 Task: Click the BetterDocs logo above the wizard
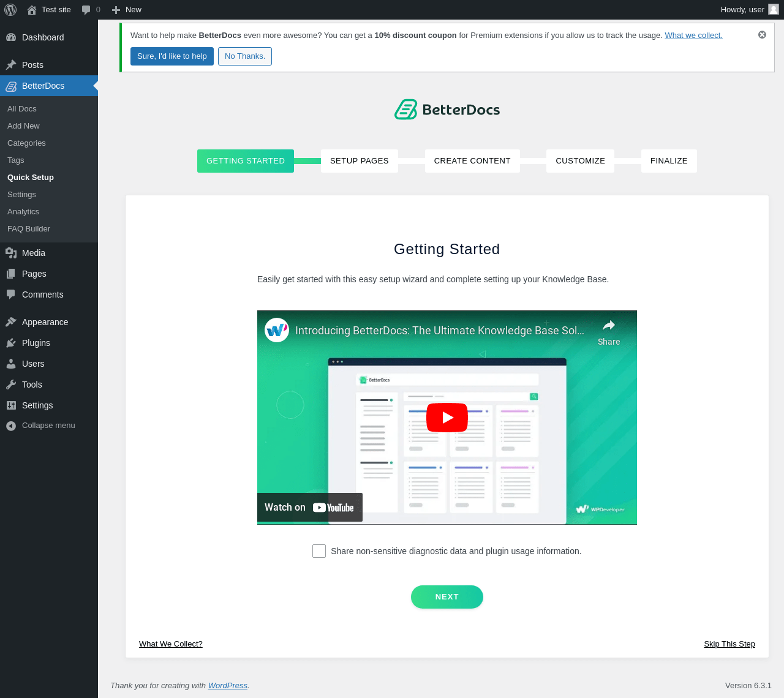tap(447, 110)
